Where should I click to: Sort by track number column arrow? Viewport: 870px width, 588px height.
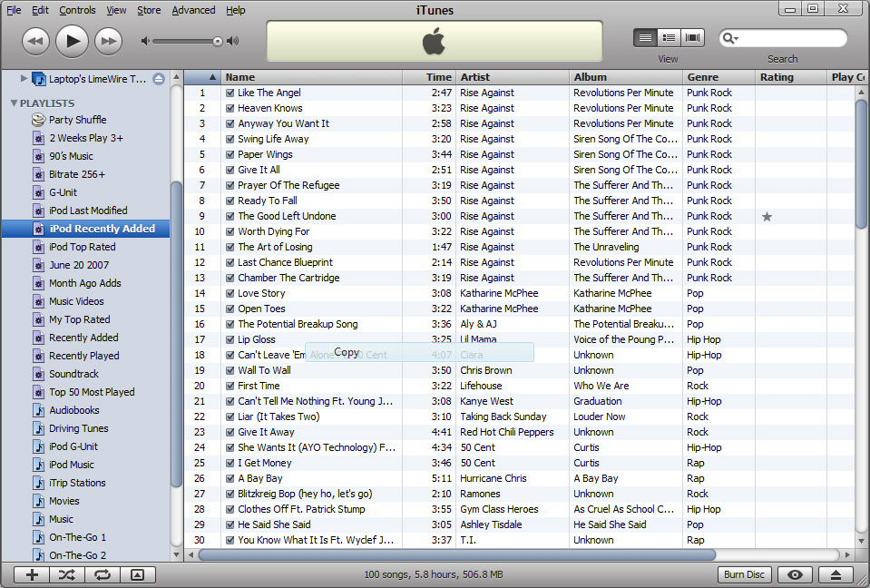click(x=212, y=77)
